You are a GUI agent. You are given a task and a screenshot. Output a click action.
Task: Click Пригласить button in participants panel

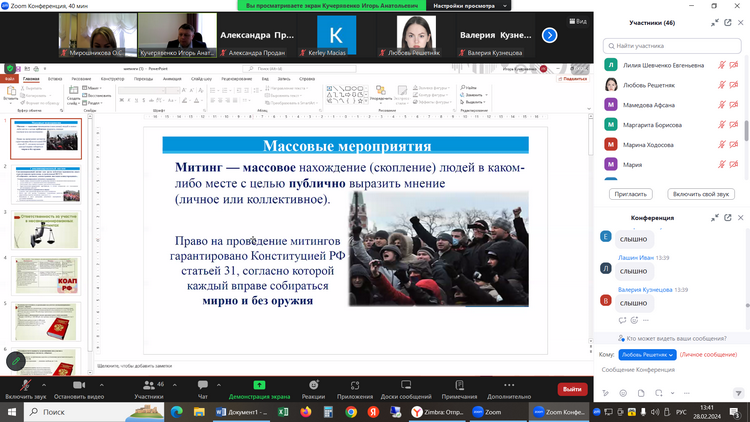[x=630, y=193]
